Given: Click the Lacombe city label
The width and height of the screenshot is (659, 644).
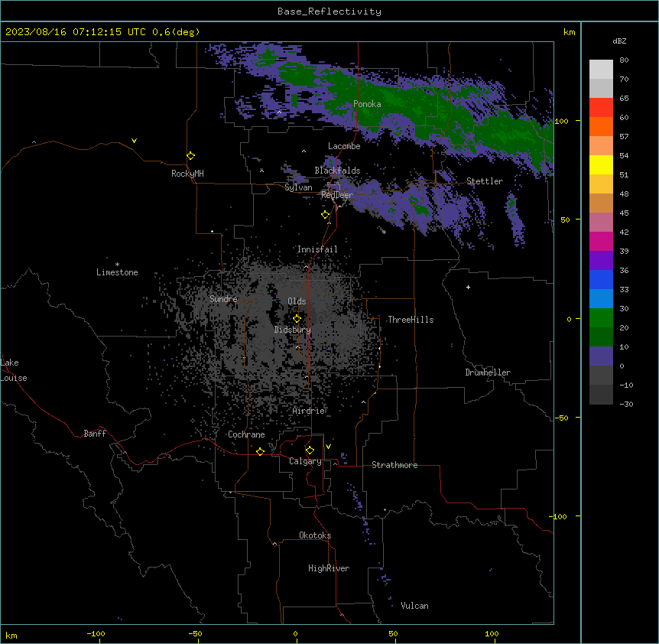Looking at the screenshot, I should coord(344,146).
